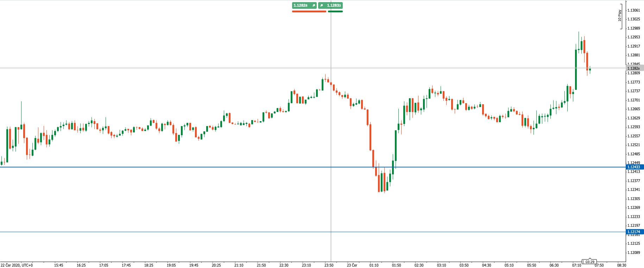Click the "22 Čer 2020, UTC+0" date label
The width and height of the screenshot is (644, 268).
pos(17,265)
